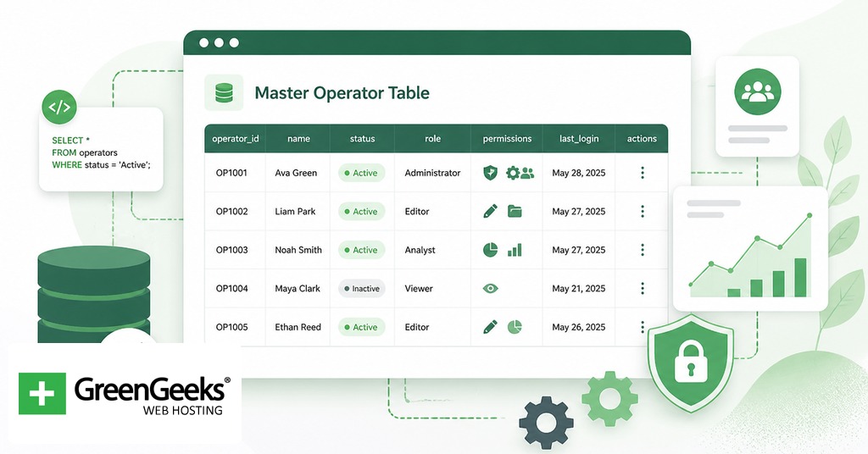Click the shield permission icon for Ava Green
This screenshot has height=454, width=868.
491,173
